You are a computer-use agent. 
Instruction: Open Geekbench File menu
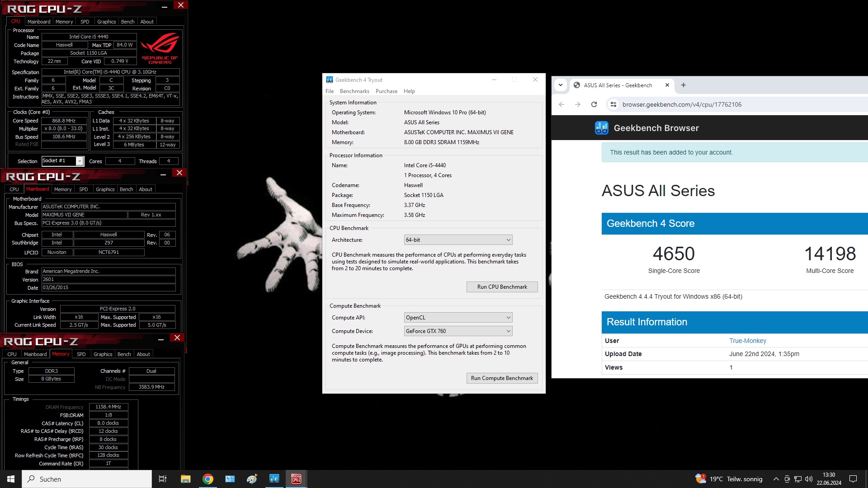point(330,91)
